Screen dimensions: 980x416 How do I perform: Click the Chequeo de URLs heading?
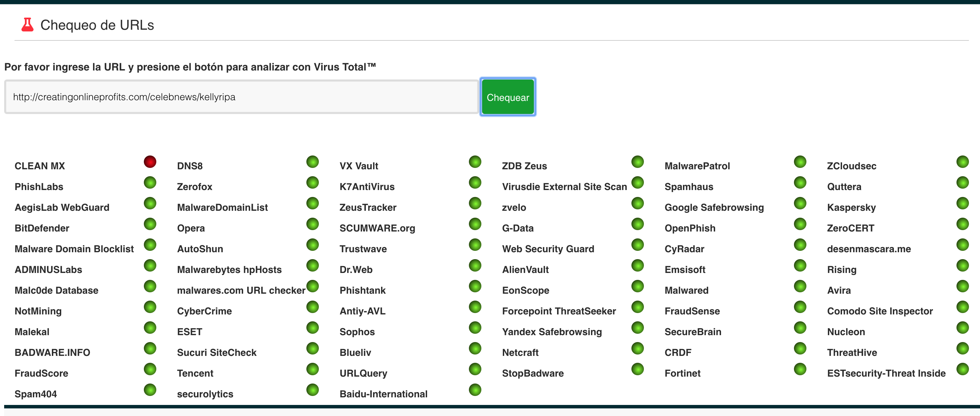(97, 25)
